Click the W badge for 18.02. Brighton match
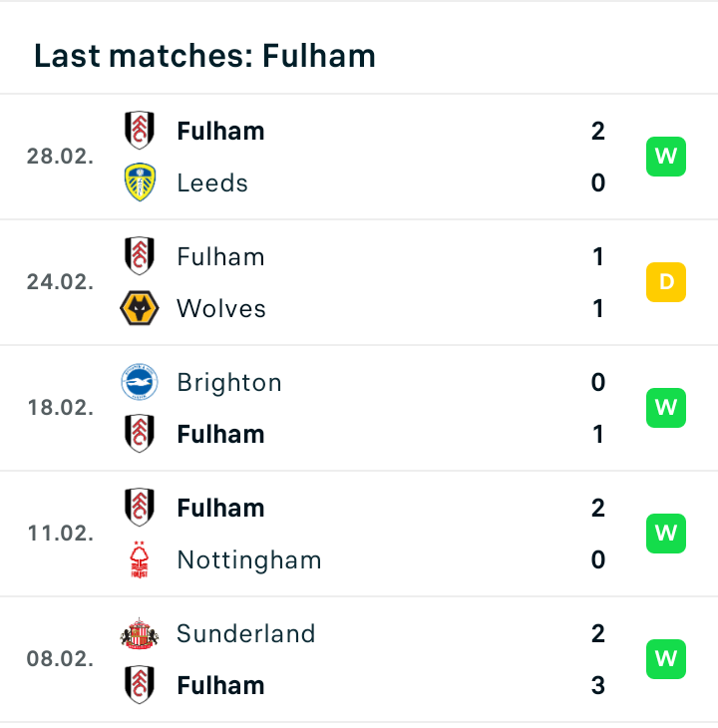 click(666, 408)
